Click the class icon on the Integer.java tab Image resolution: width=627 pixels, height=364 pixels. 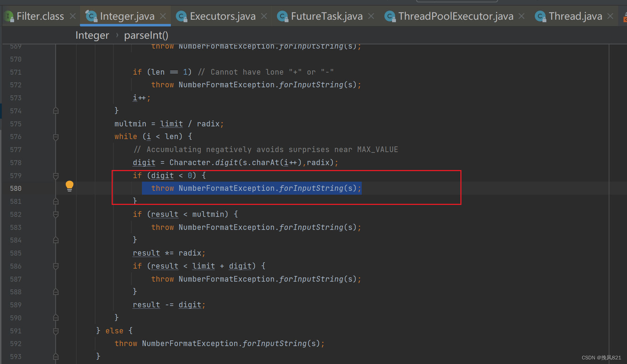pyautogui.click(x=91, y=16)
